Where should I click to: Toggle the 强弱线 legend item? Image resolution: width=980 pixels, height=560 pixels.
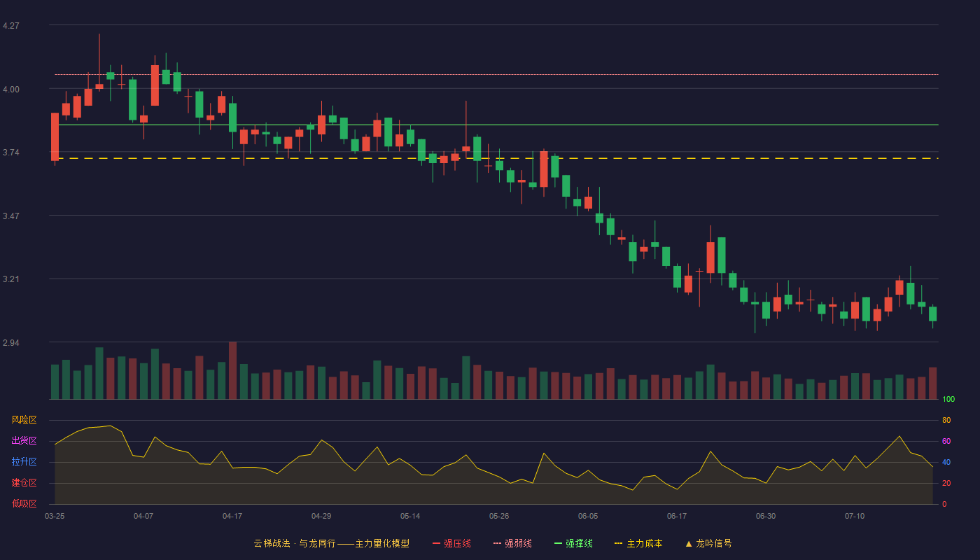point(512,543)
